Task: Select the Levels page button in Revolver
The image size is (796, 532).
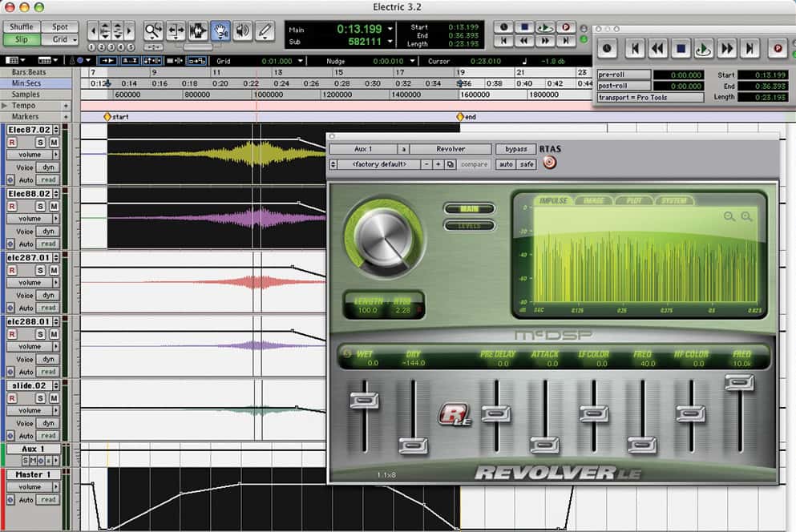Action: (x=469, y=225)
